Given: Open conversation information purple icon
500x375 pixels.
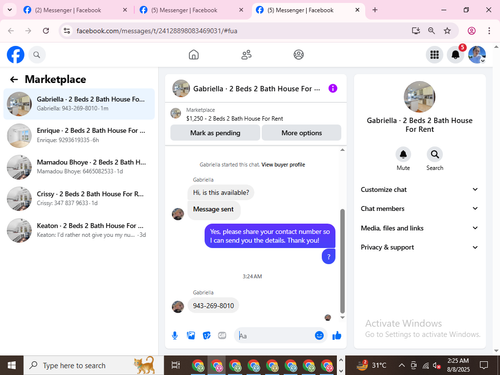Looking at the screenshot, I should click(x=333, y=88).
